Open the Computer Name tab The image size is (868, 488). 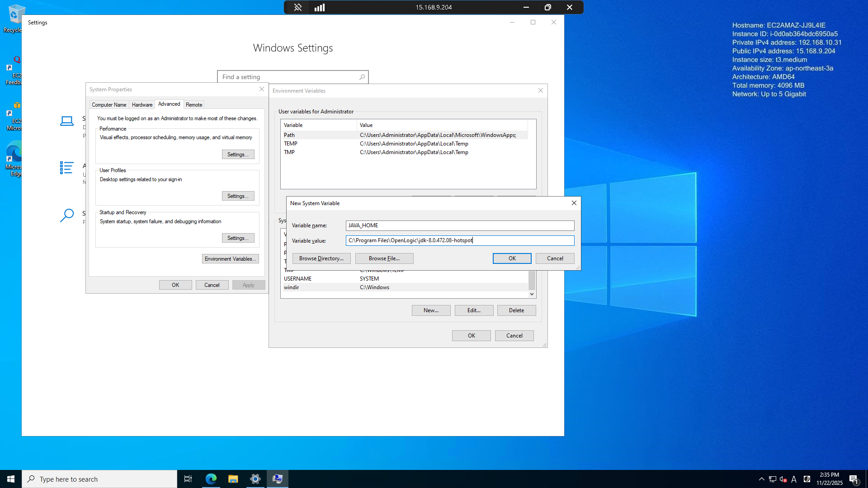tap(109, 105)
